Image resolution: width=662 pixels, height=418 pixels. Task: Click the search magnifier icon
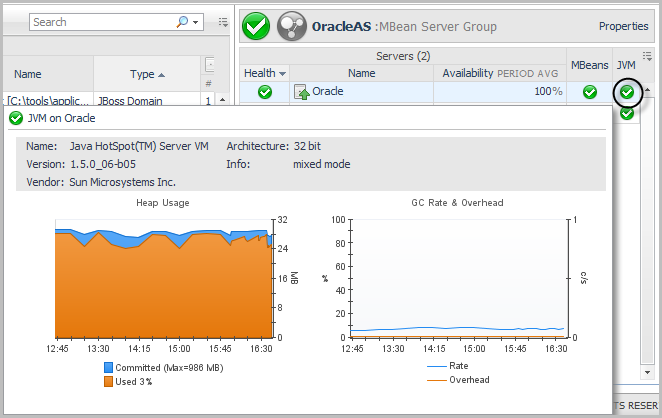coord(182,22)
